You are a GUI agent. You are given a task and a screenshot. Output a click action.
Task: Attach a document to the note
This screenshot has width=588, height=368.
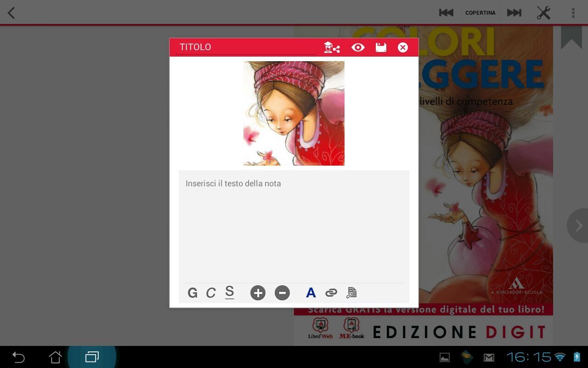(x=351, y=293)
